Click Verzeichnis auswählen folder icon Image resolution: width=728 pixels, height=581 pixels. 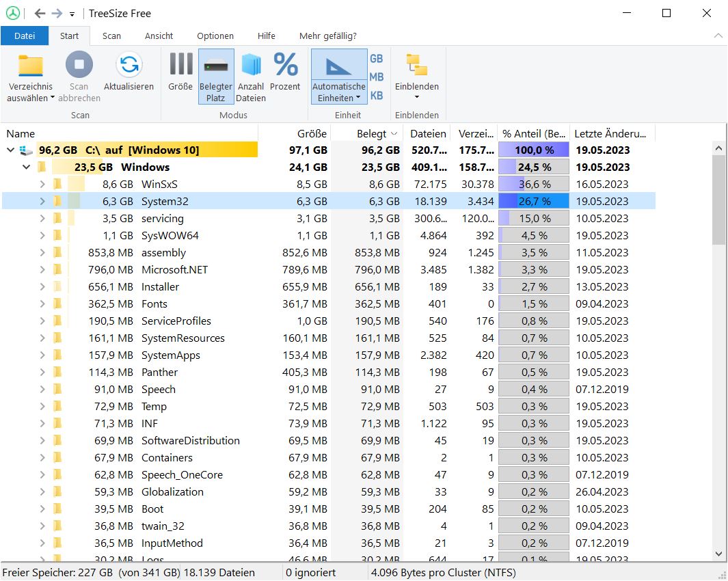click(31, 65)
